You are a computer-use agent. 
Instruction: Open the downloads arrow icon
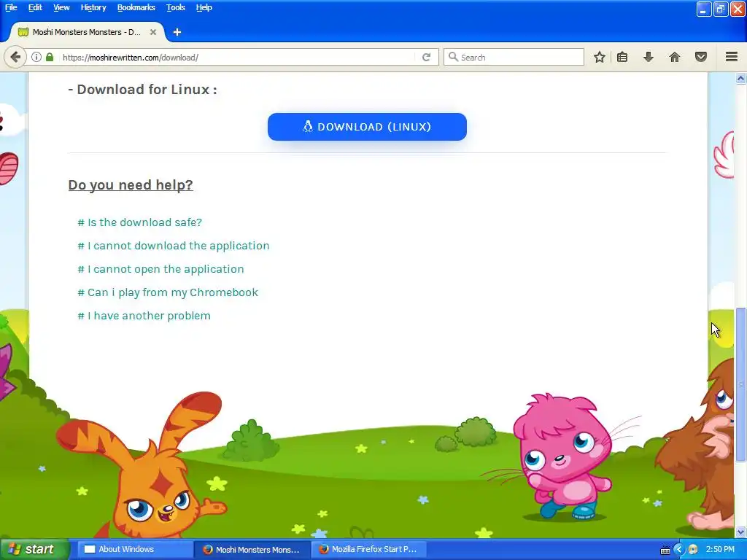click(x=649, y=57)
